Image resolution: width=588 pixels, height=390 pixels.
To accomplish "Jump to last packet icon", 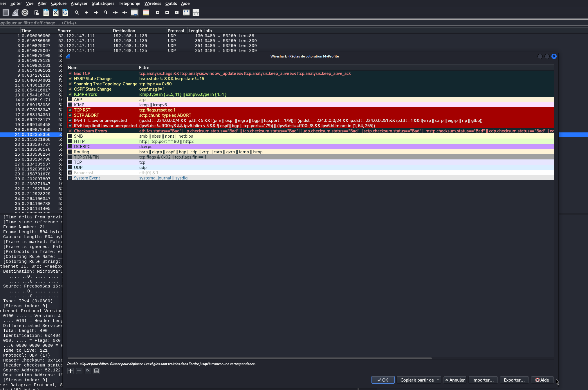I will coord(125,12).
